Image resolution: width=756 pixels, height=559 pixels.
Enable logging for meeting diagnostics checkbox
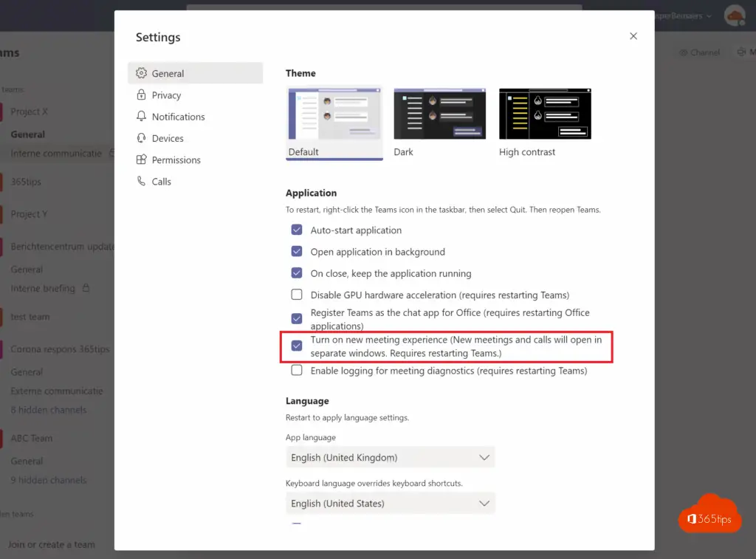[297, 371]
